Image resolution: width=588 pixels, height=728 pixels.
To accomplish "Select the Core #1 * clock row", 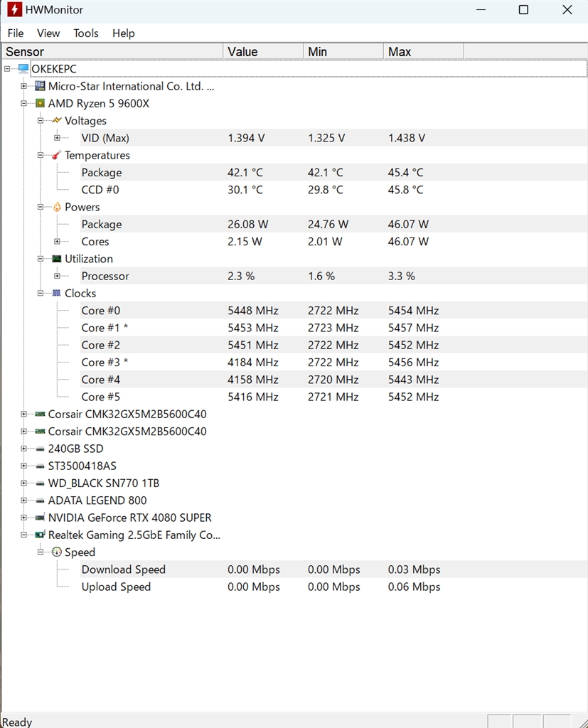I will pos(333,328).
